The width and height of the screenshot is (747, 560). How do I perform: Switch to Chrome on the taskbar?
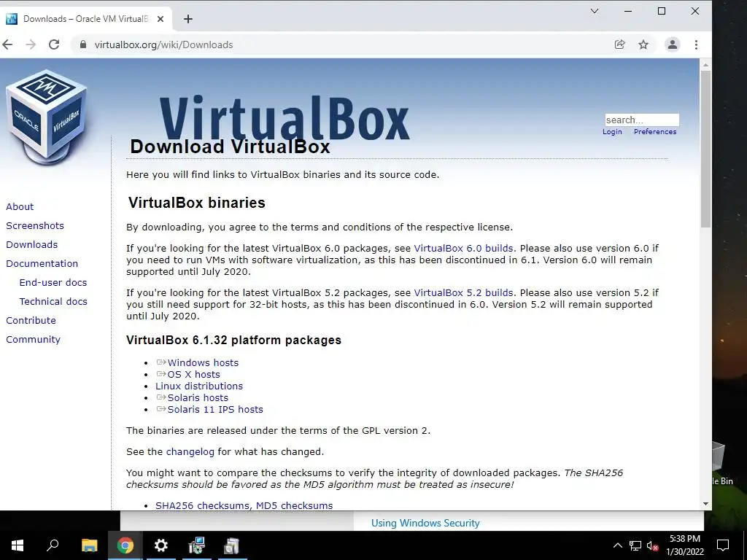[125, 545]
